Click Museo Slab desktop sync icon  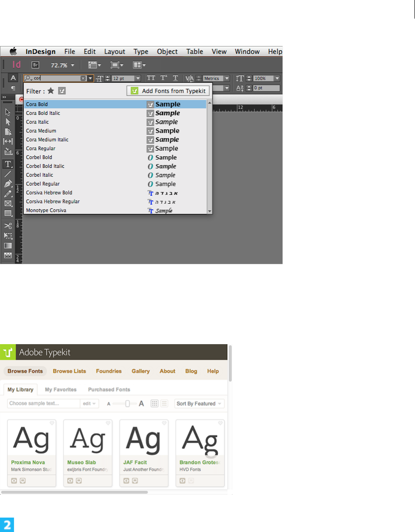79,481
